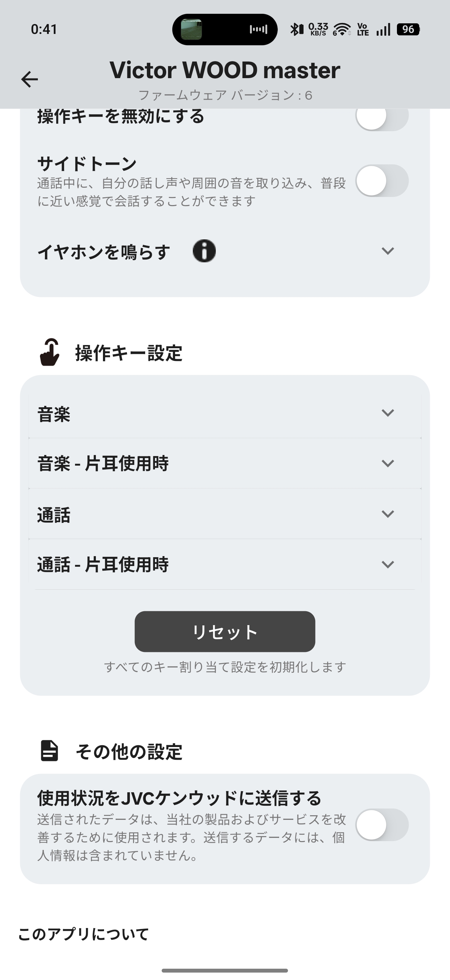
Task: Tap the info icon beside イヤホンを鳴らす
Action: point(204,251)
